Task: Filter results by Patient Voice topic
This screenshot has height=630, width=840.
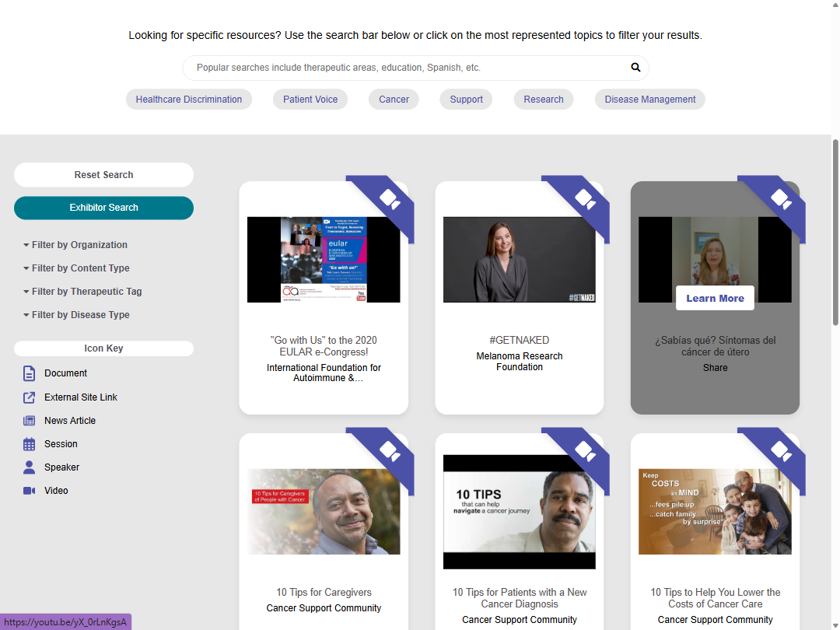Action: coord(310,100)
